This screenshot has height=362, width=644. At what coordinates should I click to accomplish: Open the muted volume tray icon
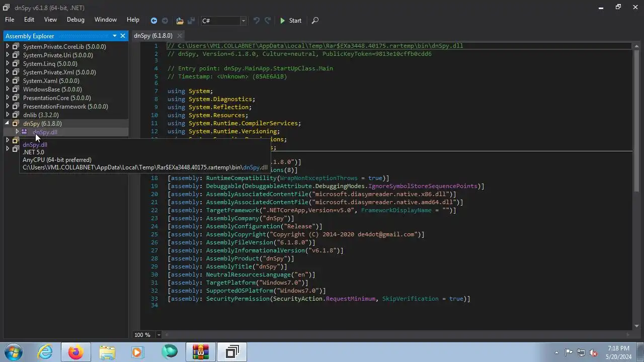[x=593, y=352]
